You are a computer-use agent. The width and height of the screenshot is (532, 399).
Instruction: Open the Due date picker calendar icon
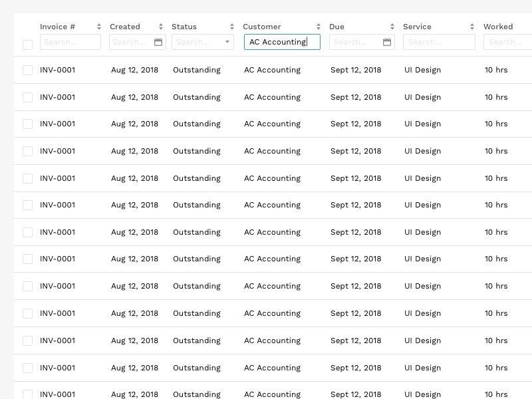point(387,42)
